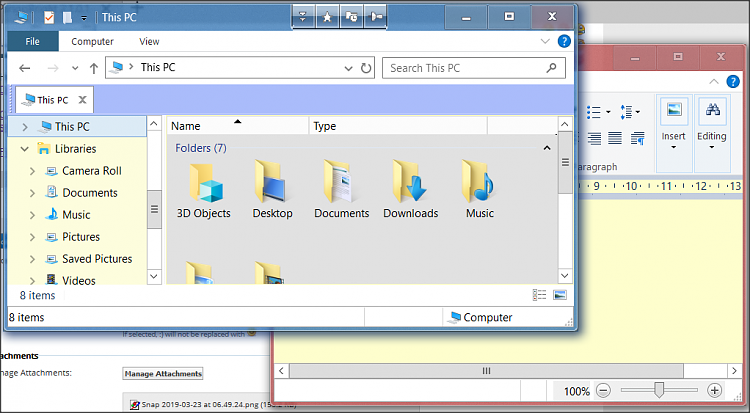This screenshot has height=413, width=750.
Task: Open the Computer ribbon tab
Action: click(x=92, y=42)
